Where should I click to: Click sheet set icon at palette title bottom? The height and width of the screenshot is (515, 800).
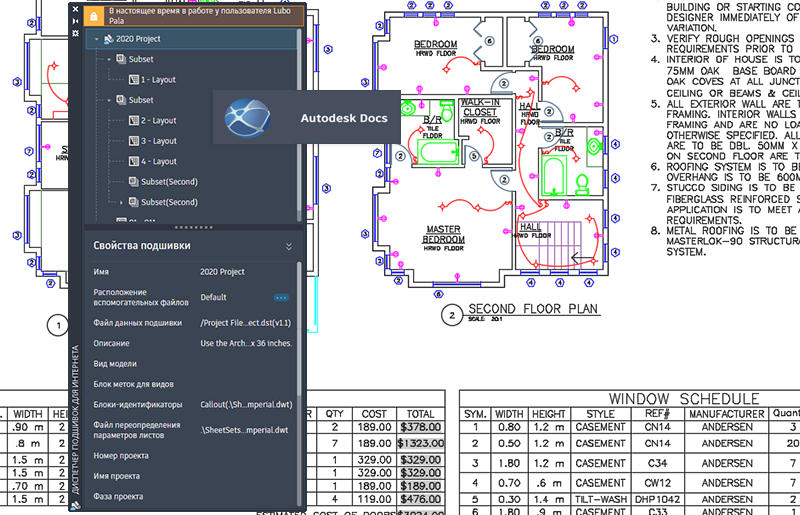[x=76, y=506]
